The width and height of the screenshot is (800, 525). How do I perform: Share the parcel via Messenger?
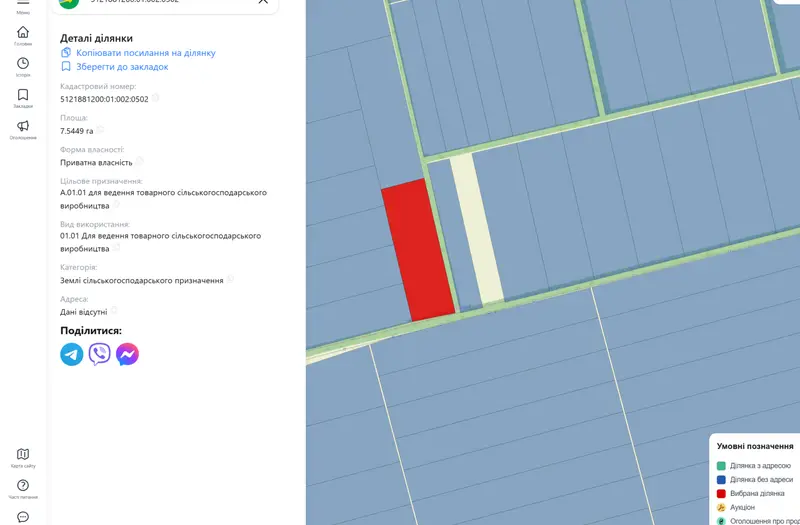[128, 354]
